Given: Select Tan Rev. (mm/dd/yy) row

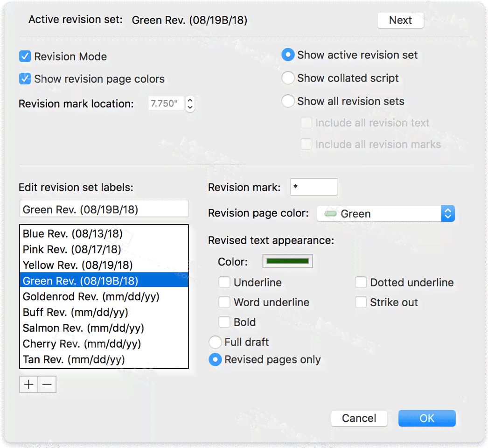Looking at the screenshot, I should 104,359.
